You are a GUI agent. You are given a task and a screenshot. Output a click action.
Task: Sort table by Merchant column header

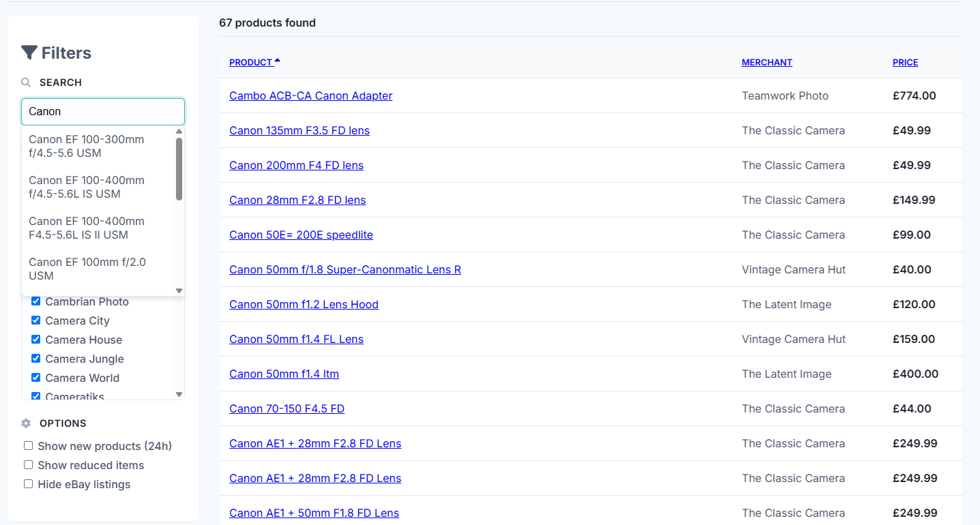[766, 62]
